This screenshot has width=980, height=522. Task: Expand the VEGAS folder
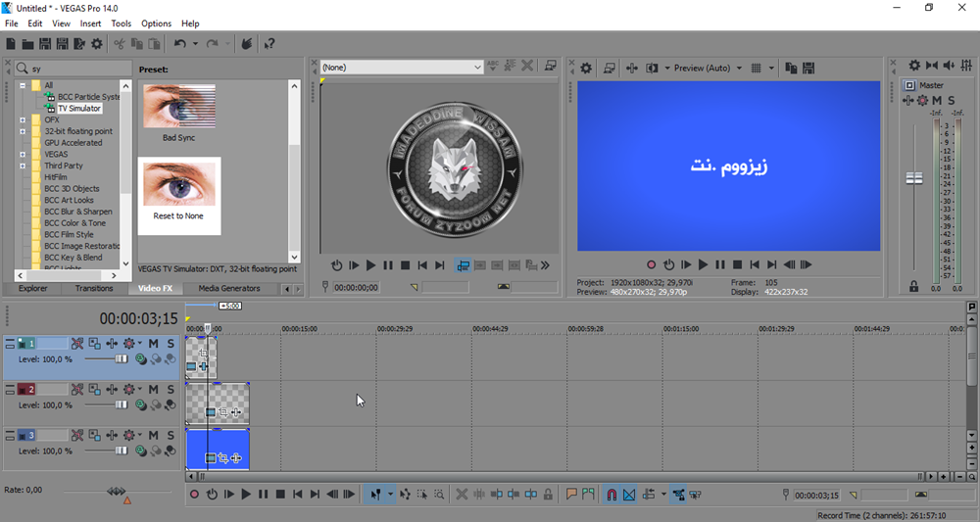[x=23, y=154]
